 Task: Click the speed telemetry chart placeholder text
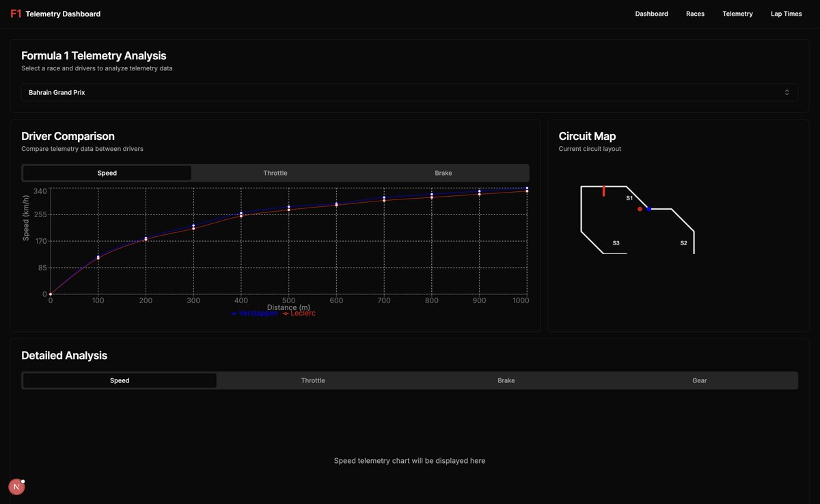(409, 461)
